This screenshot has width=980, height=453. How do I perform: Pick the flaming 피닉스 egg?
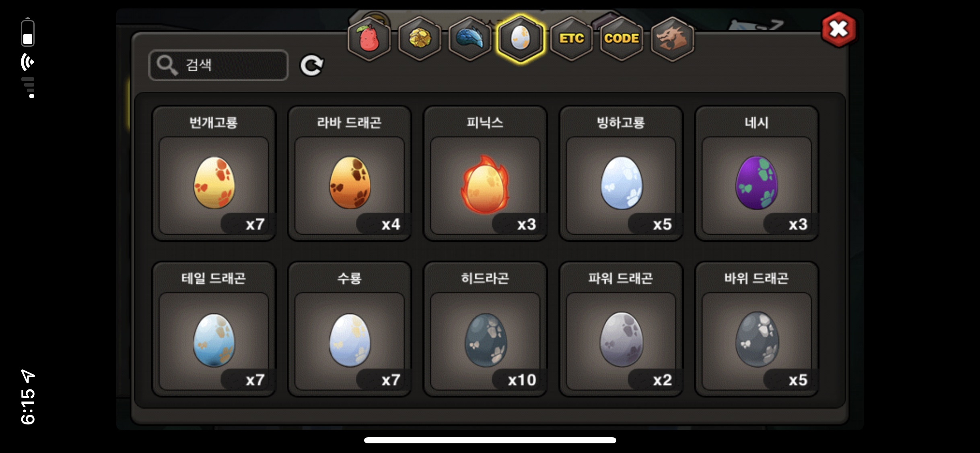click(x=485, y=174)
